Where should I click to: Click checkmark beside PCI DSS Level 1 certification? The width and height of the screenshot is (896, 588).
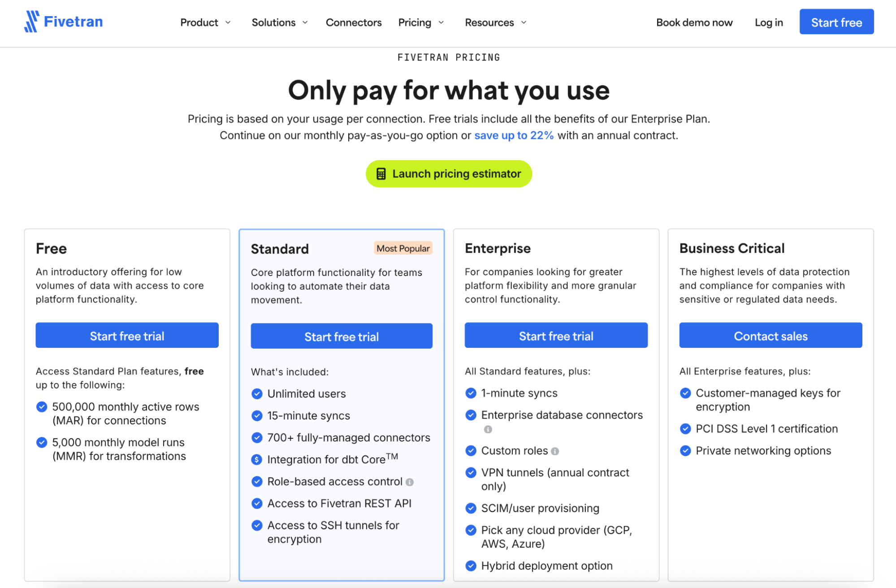(685, 428)
